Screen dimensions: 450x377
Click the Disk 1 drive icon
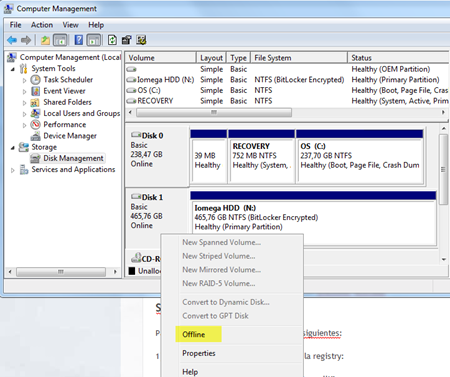click(x=136, y=197)
